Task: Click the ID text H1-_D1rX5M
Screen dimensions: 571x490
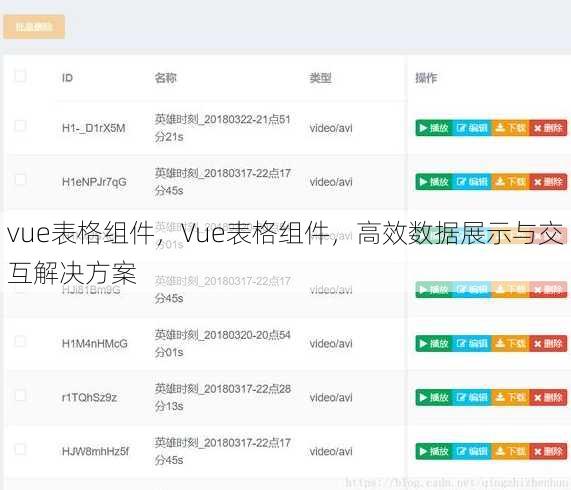Action: (x=94, y=128)
